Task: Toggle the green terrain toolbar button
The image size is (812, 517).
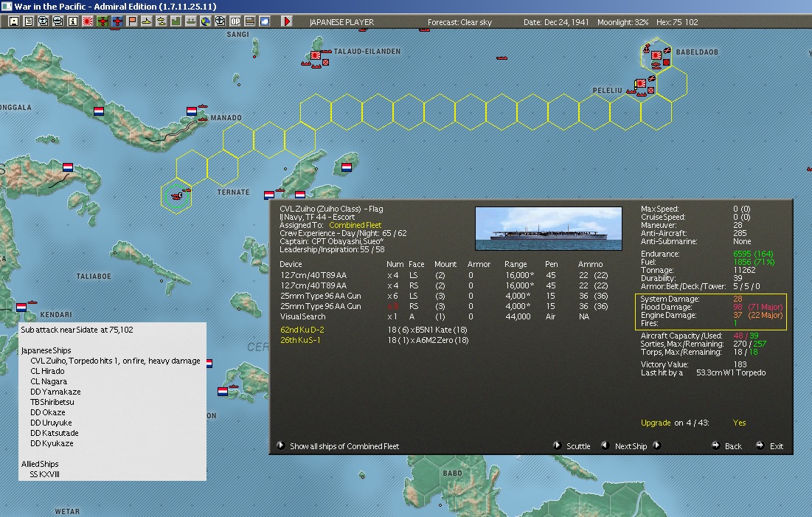Action: pos(176,21)
